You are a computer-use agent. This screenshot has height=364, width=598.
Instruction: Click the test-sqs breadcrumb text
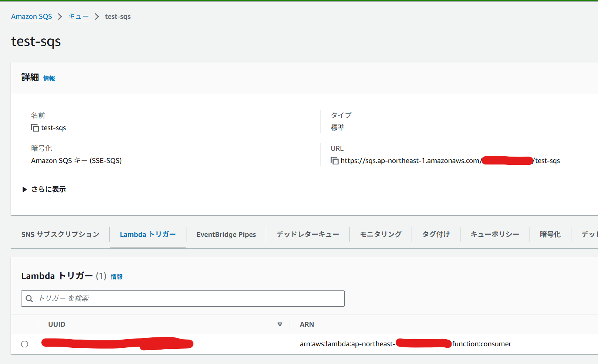(118, 17)
